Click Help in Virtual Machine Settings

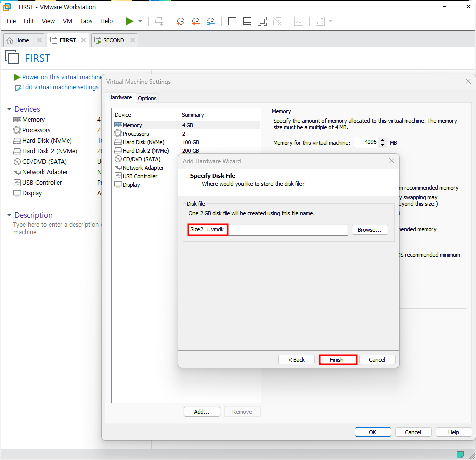pos(454,432)
